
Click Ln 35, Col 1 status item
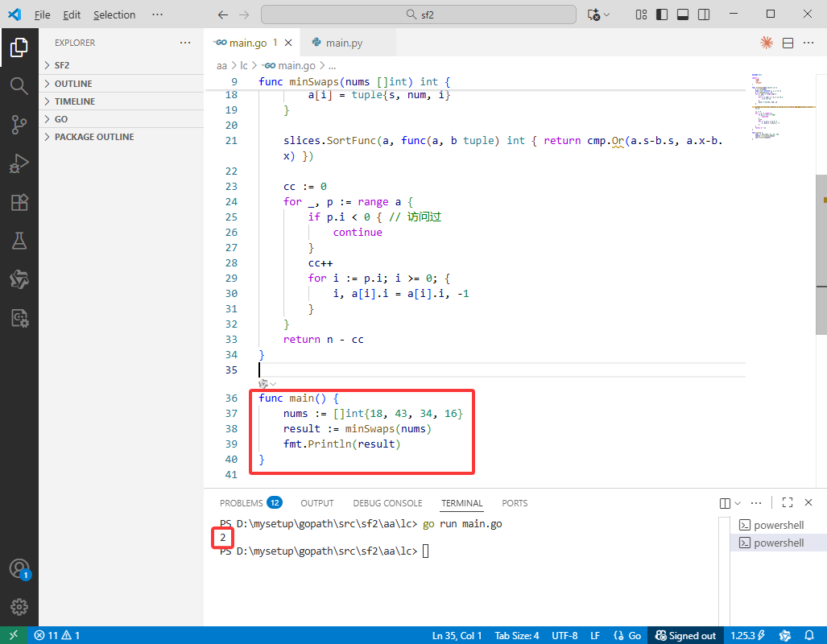tap(457, 635)
